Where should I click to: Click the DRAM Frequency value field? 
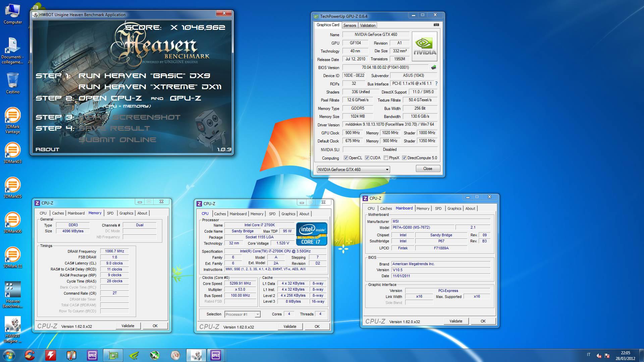(x=114, y=251)
